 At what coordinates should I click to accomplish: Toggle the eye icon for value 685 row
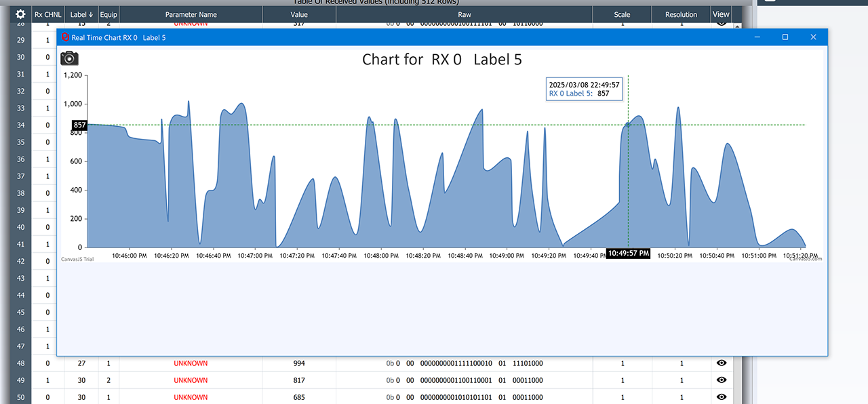point(722,397)
